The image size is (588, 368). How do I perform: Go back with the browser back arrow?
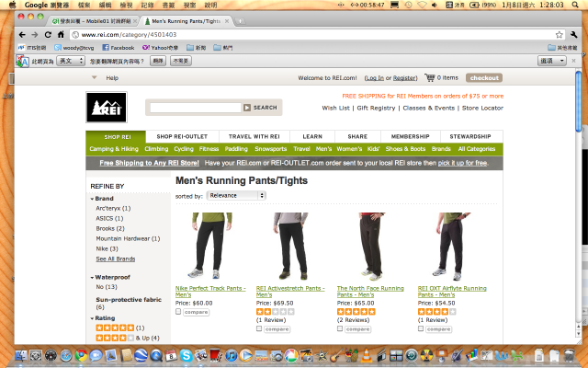tap(22, 35)
